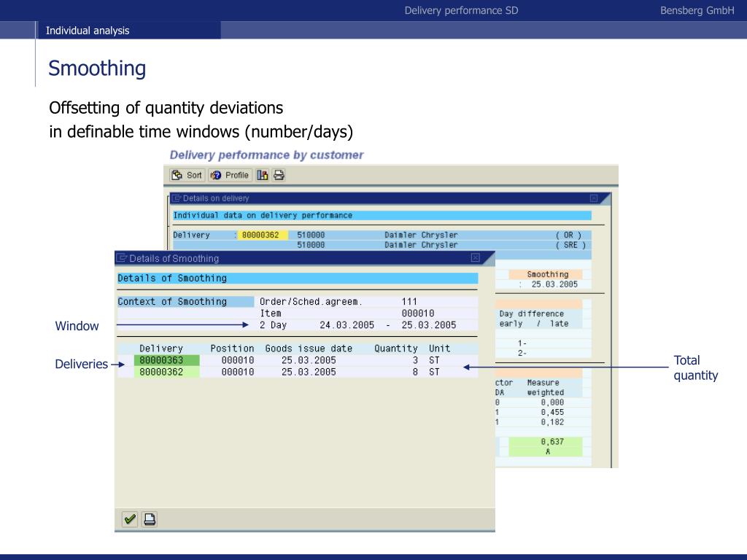Click the weighted measure value 0,000
Image resolution: width=747 pixels, height=560 pixels.
click(x=552, y=402)
